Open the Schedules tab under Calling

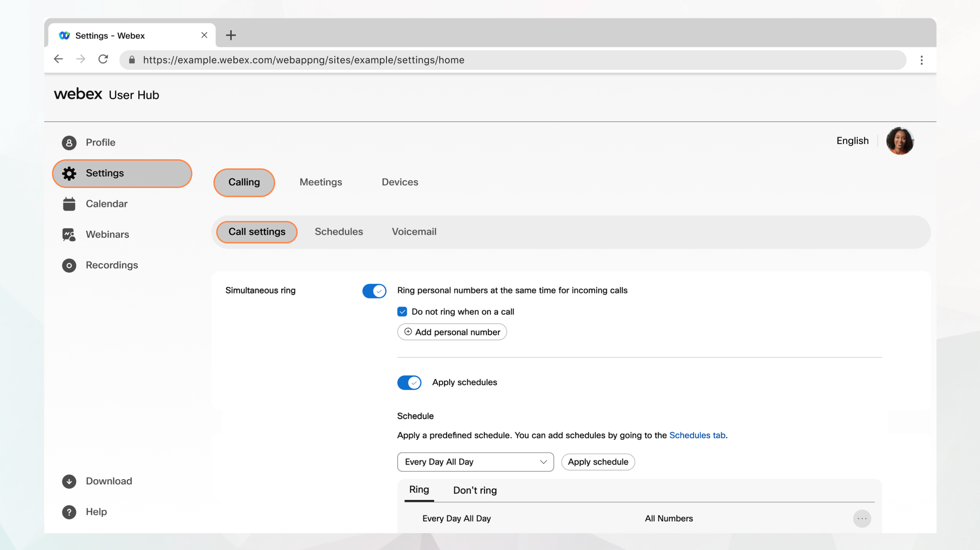[x=339, y=231]
